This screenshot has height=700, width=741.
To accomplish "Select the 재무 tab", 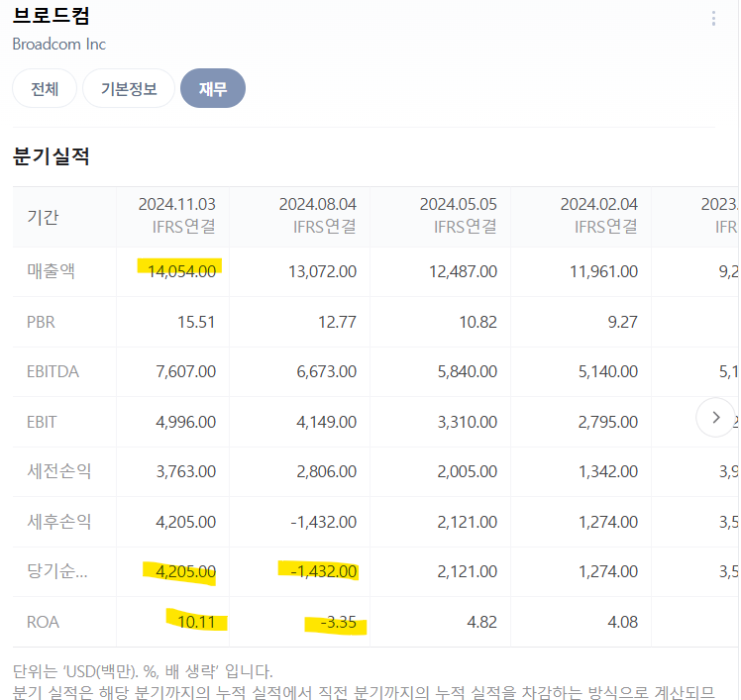I will point(213,88).
